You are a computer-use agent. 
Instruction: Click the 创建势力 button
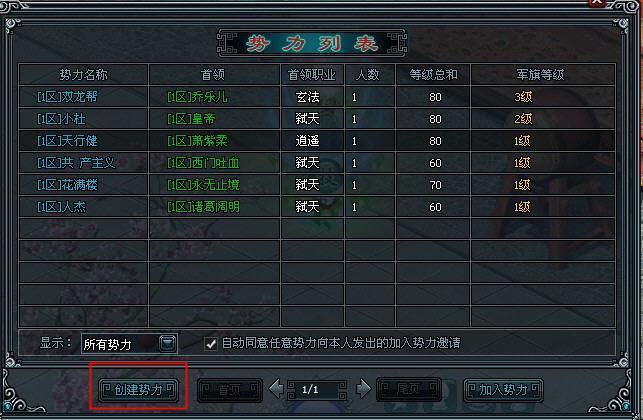139,390
